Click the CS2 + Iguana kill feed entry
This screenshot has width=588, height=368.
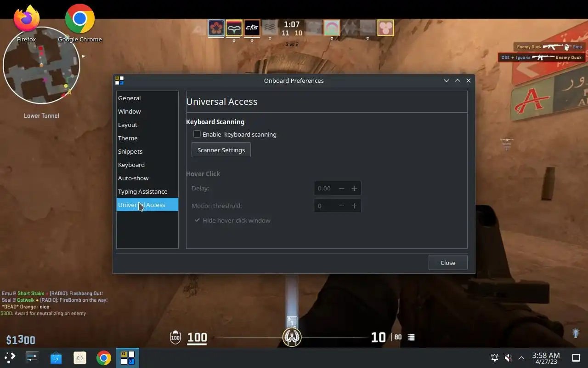click(542, 57)
